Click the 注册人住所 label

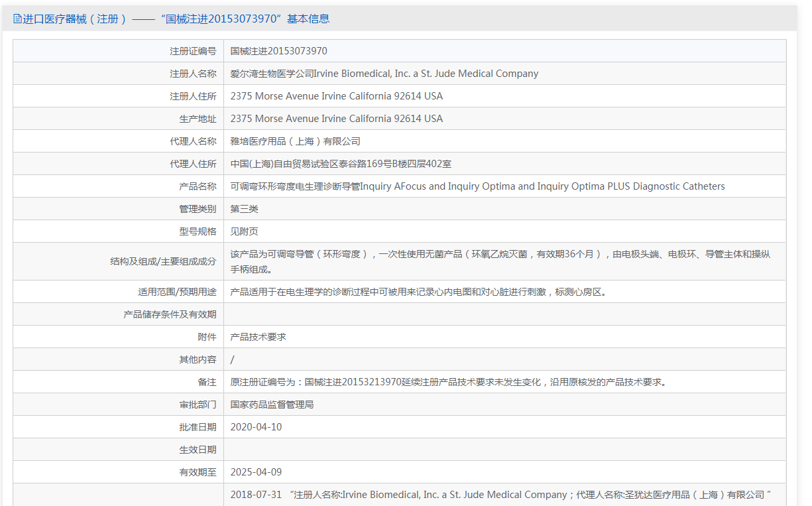pos(193,96)
